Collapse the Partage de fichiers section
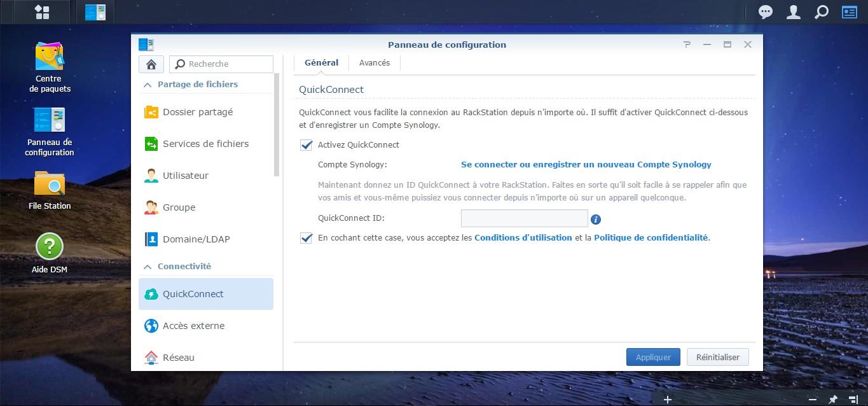The height and width of the screenshot is (406, 868). (148, 85)
